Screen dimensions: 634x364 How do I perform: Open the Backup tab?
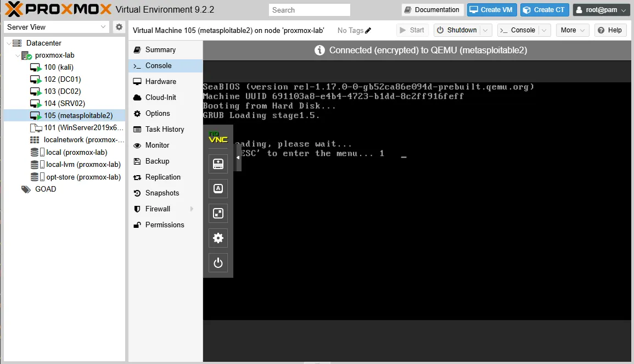click(166, 161)
